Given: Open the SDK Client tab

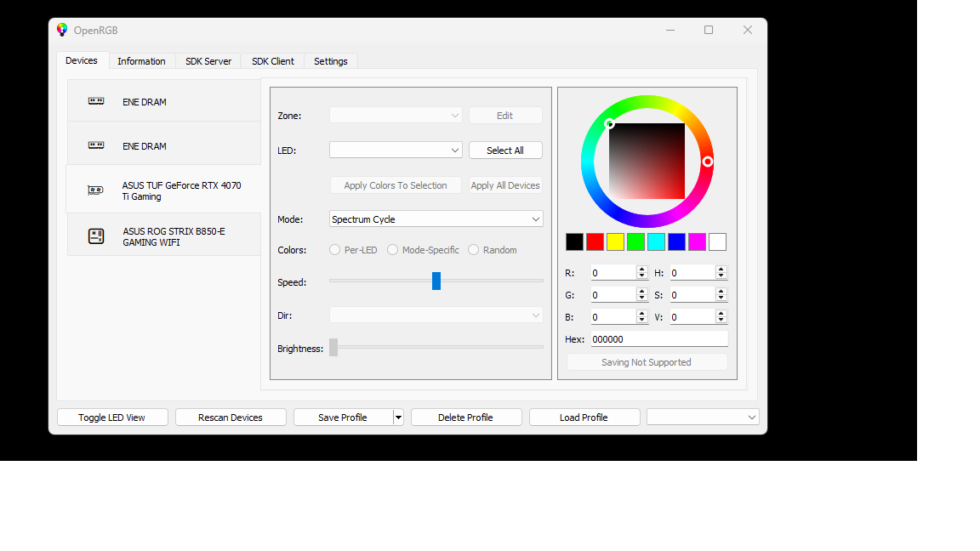Looking at the screenshot, I should coord(273,61).
